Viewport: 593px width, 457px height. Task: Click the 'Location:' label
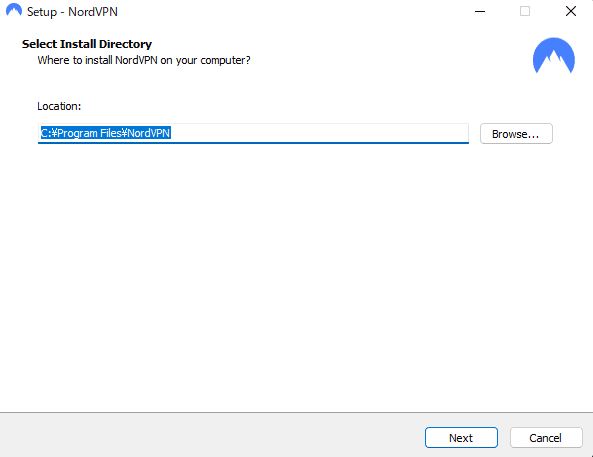tap(59, 106)
